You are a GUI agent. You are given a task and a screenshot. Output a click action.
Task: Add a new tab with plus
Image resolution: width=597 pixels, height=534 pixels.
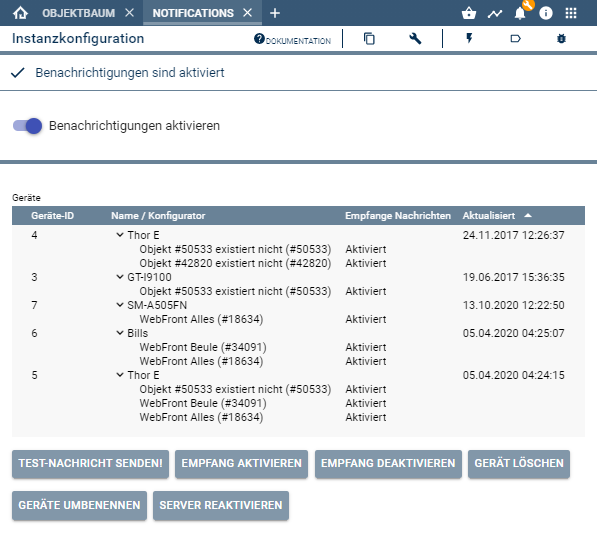pos(275,13)
